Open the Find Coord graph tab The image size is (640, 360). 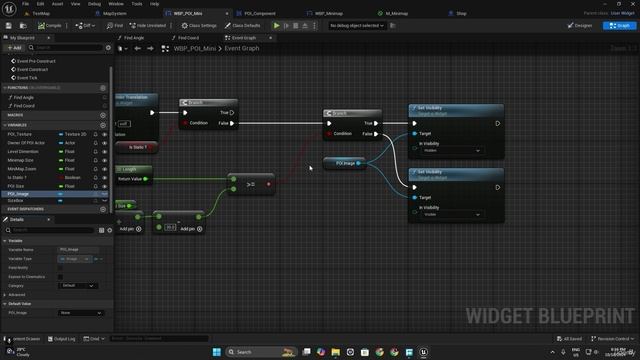tap(188, 38)
